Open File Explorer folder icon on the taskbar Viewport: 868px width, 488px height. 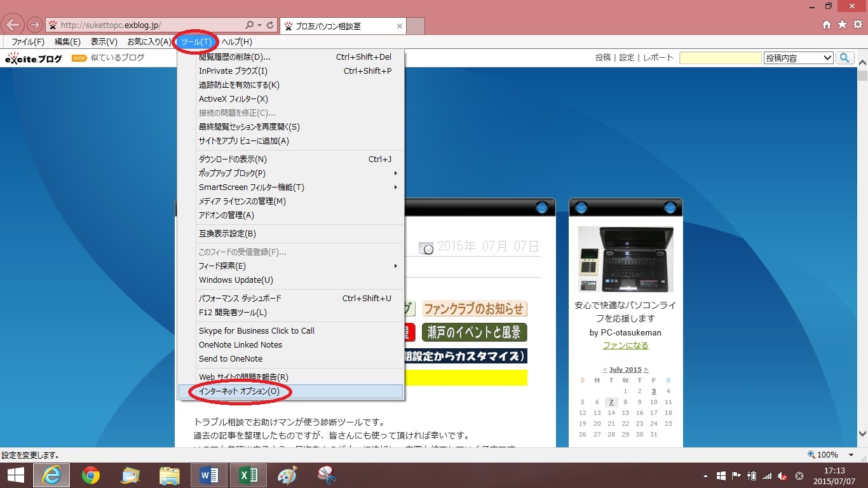pyautogui.click(x=170, y=475)
